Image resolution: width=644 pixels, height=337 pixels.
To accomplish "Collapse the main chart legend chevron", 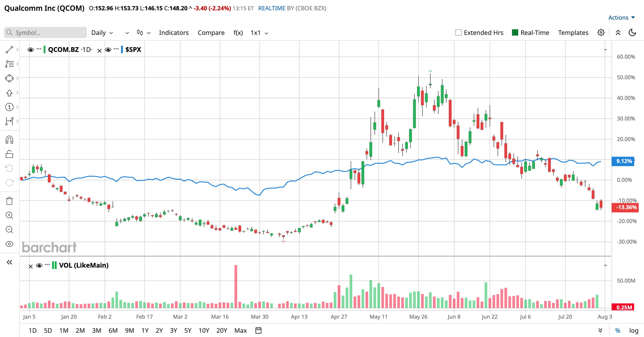I will pos(606,49).
